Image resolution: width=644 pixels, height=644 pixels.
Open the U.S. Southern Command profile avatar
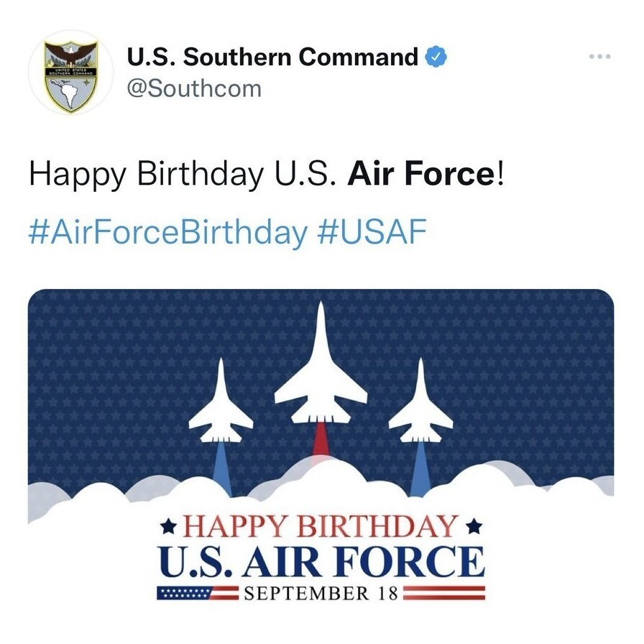pyautogui.click(x=70, y=73)
